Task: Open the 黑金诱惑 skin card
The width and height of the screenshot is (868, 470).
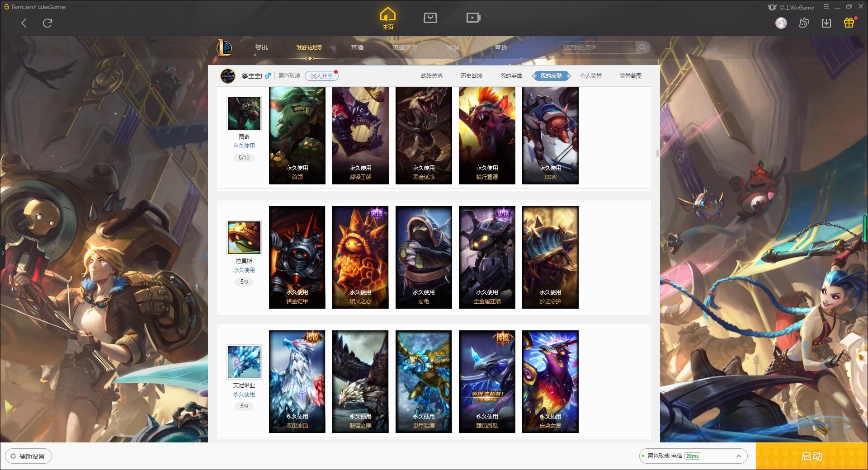Action: click(424, 136)
